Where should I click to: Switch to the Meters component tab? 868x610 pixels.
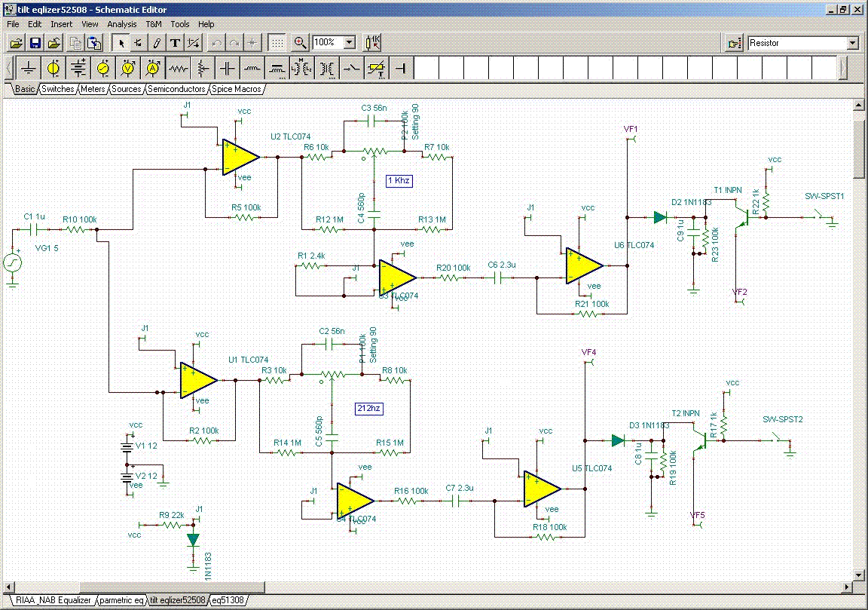click(93, 89)
